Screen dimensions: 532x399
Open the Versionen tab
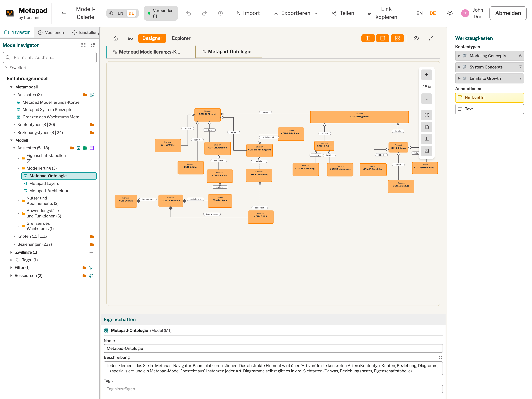51,32
